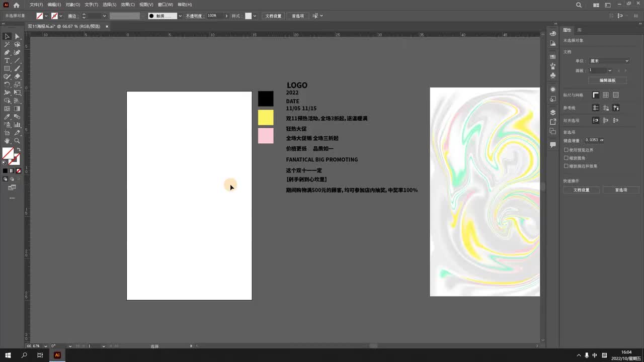Select the Selection tool (black arrow)
This screenshot has height=362, width=644.
pos(7,36)
